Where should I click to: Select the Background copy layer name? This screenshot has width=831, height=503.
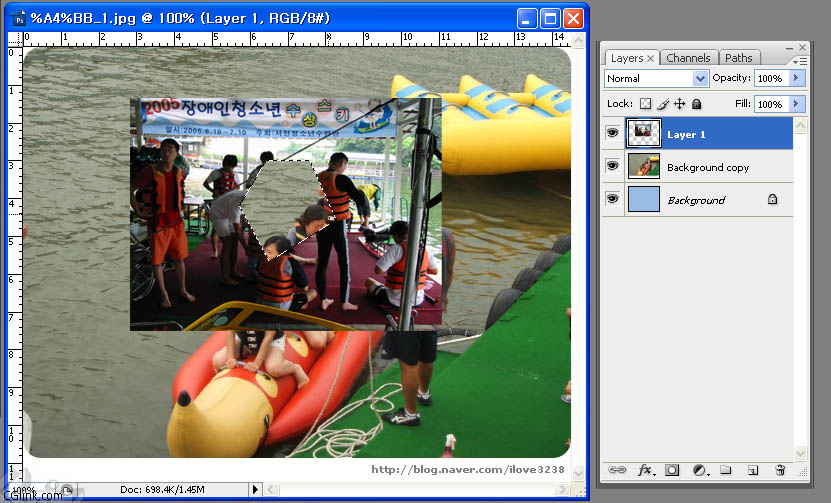(x=708, y=167)
